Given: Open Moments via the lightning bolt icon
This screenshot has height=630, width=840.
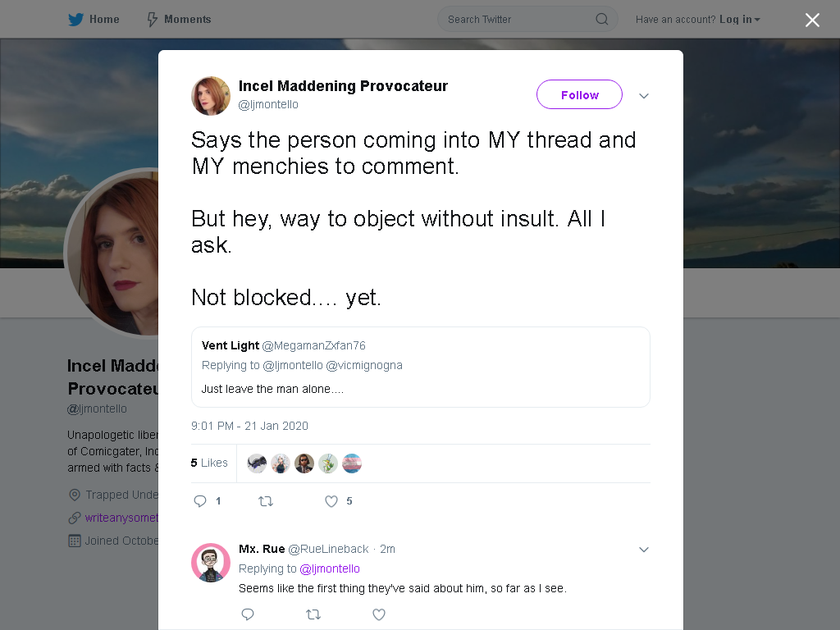Looking at the screenshot, I should [x=152, y=20].
